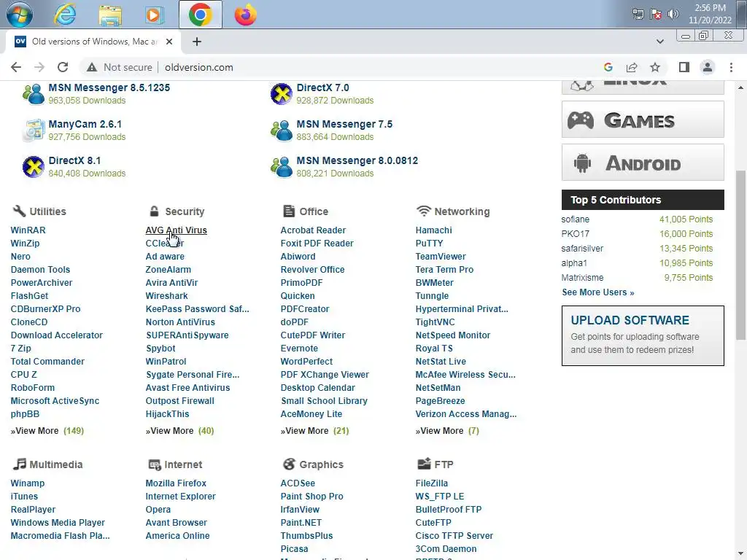
Task: Open the Acrobat Reader link
Action: pyautogui.click(x=313, y=230)
